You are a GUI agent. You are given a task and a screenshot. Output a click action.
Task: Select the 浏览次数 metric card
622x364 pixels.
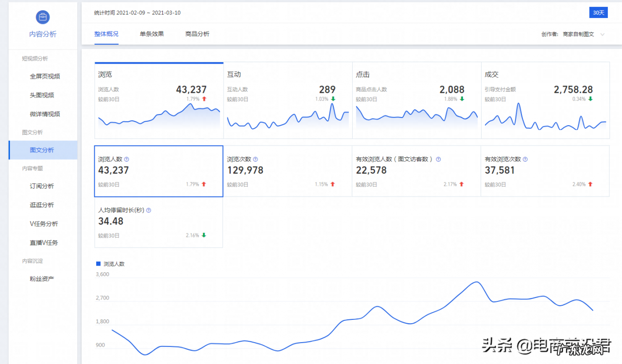pyautogui.click(x=287, y=171)
